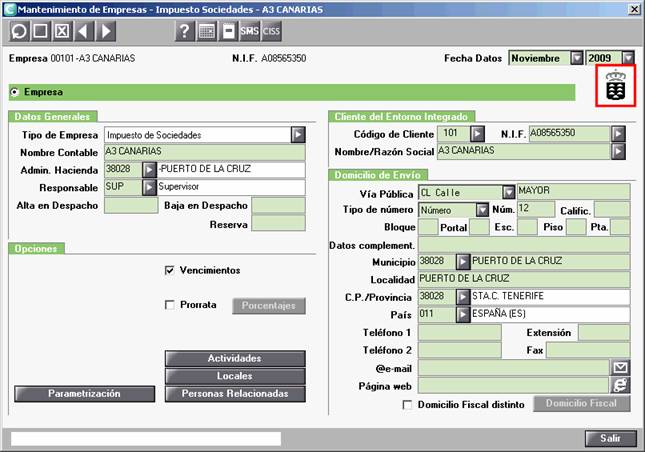This screenshot has width=645, height=452.
Task: Uncheck the Vencimientos checkbox
Action: [169, 270]
